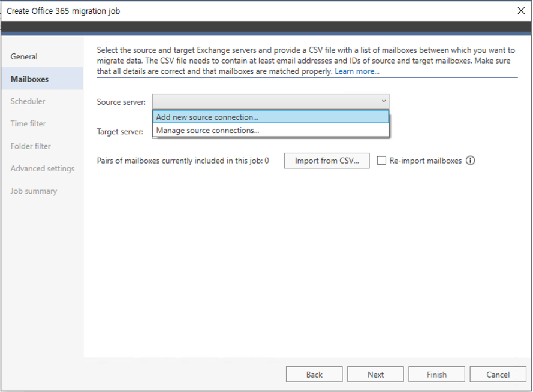Select the Mailboxes step in sidebar
Viewport: 533px width, 392px height.
[42, 79]
